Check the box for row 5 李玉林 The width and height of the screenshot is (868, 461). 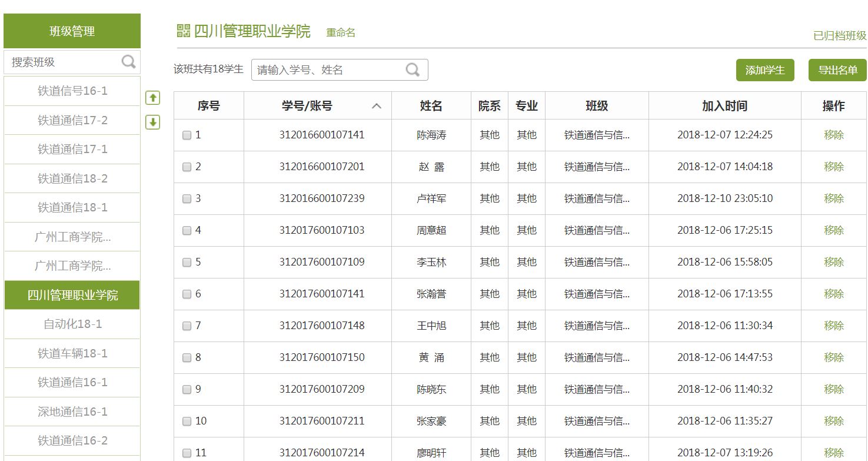(x=187, y=262)
